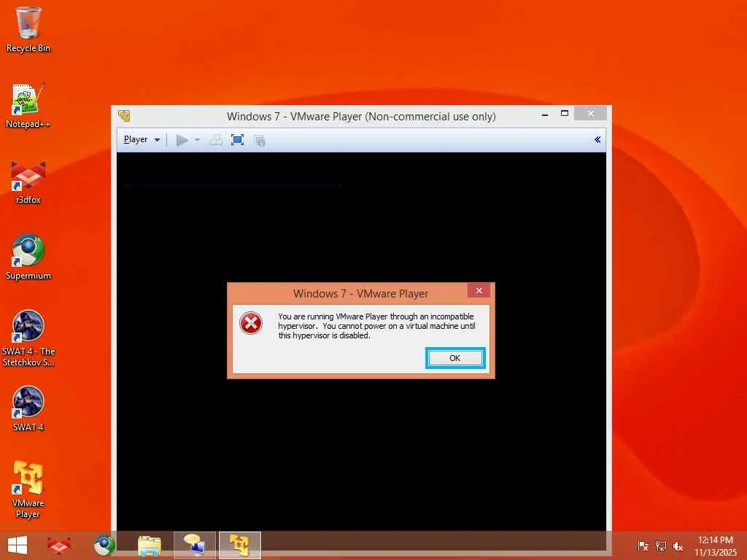
Task: Expand the power options arrow beside play
Action: tap(197, 140)
